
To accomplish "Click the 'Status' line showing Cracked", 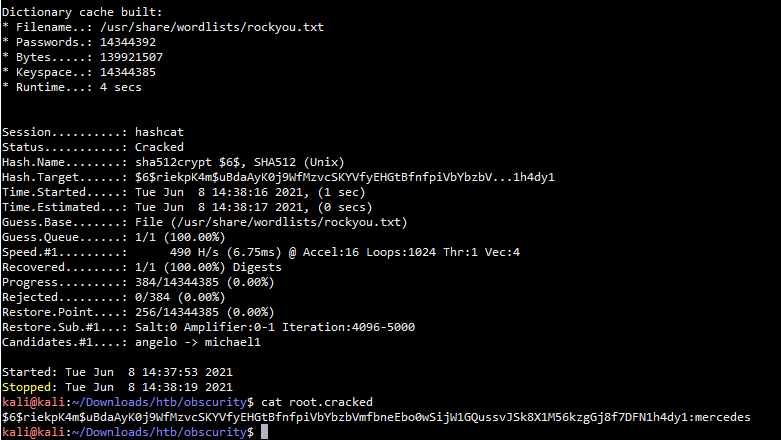I will point(93,147).
